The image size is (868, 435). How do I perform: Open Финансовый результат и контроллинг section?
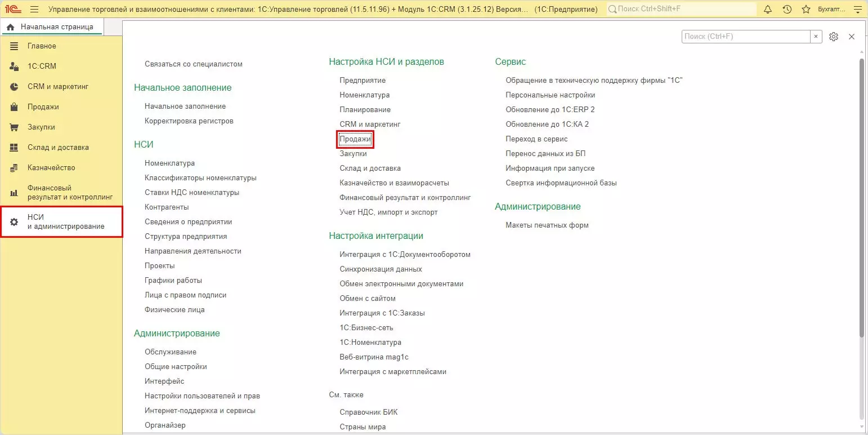pyautogui.click(x=61, y=193)
